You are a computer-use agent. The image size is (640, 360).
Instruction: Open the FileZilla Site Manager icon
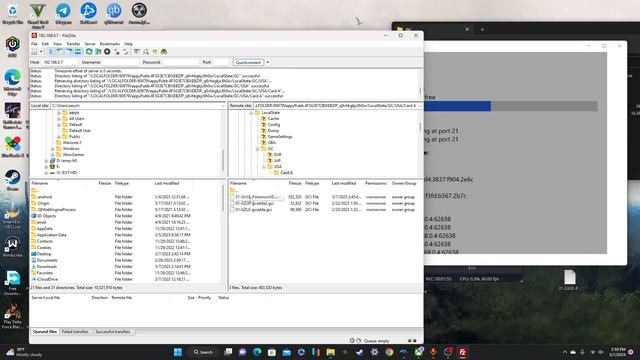click(x=34, y=52)
